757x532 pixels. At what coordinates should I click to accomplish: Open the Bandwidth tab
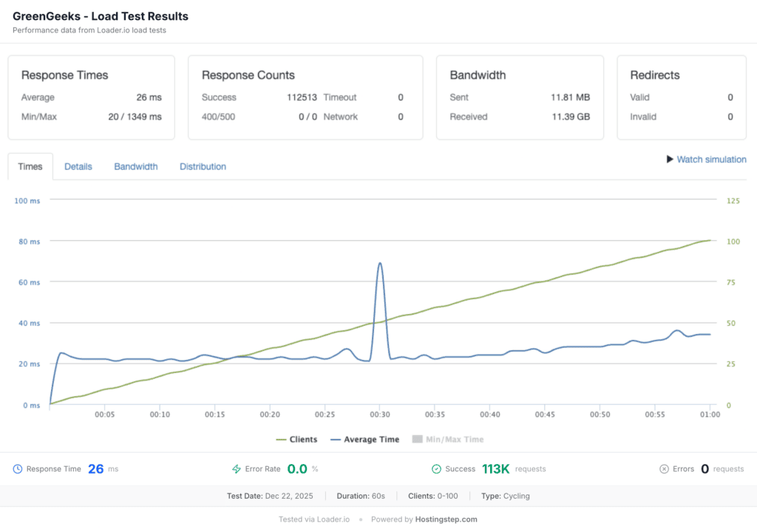click(x=136, y=166)
